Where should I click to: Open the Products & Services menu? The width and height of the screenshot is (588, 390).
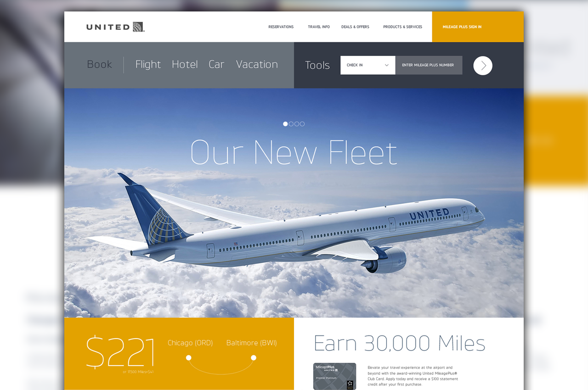[402, 27]
